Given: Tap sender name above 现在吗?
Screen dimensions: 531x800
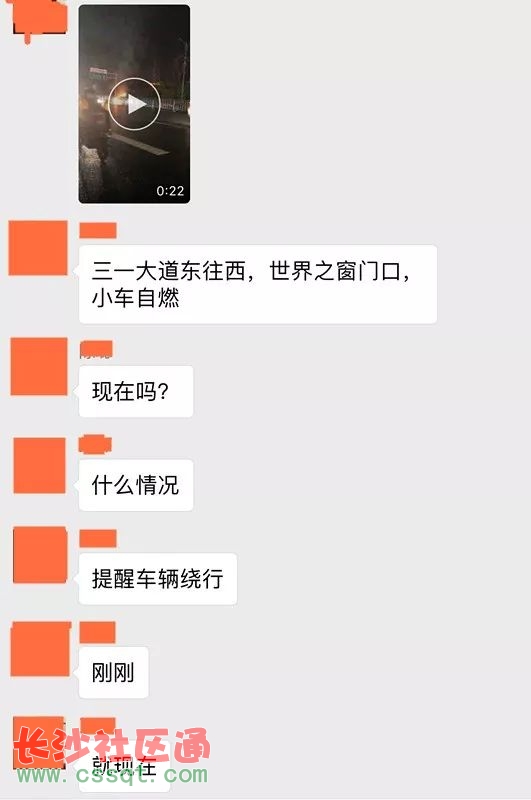Looking at the screenshot, I should point(96,349).
